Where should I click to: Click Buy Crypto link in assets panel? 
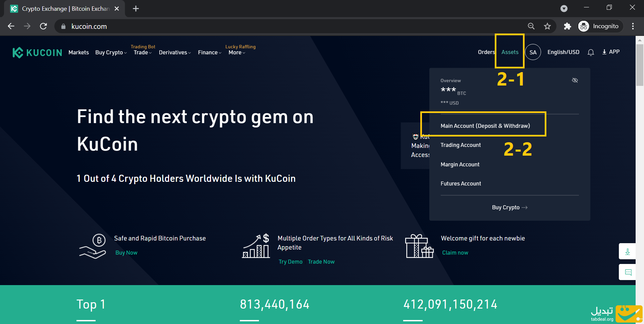click(509, 208)
